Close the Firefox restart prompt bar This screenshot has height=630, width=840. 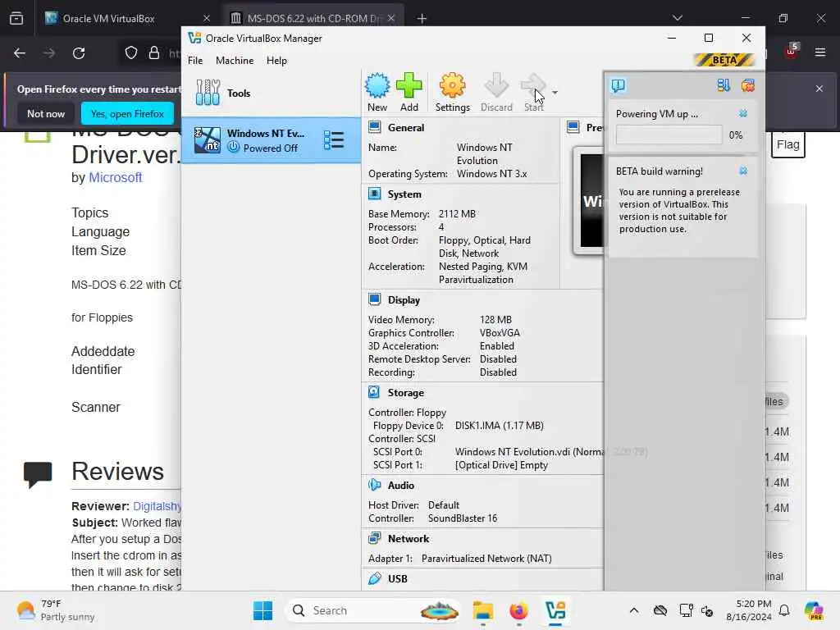819,89
